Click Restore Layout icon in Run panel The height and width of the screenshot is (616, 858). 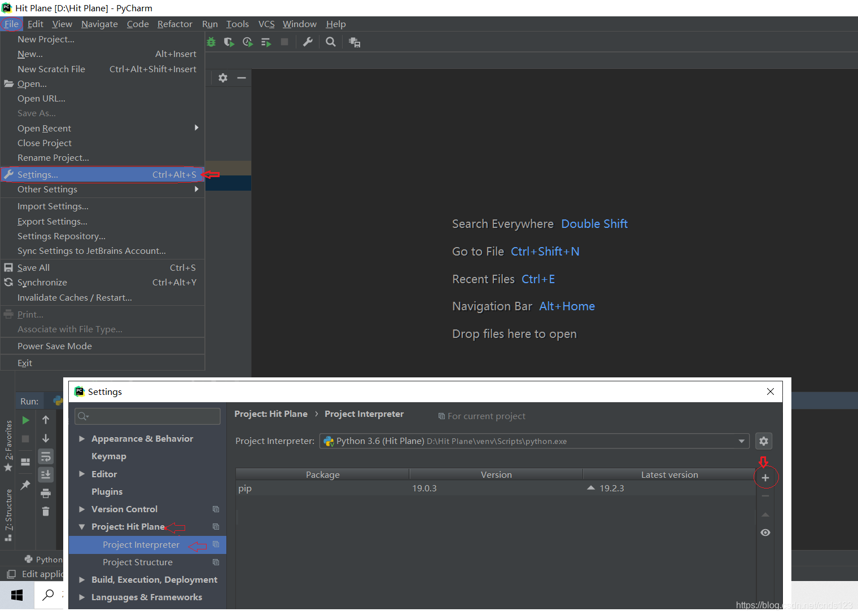[25, 462]
